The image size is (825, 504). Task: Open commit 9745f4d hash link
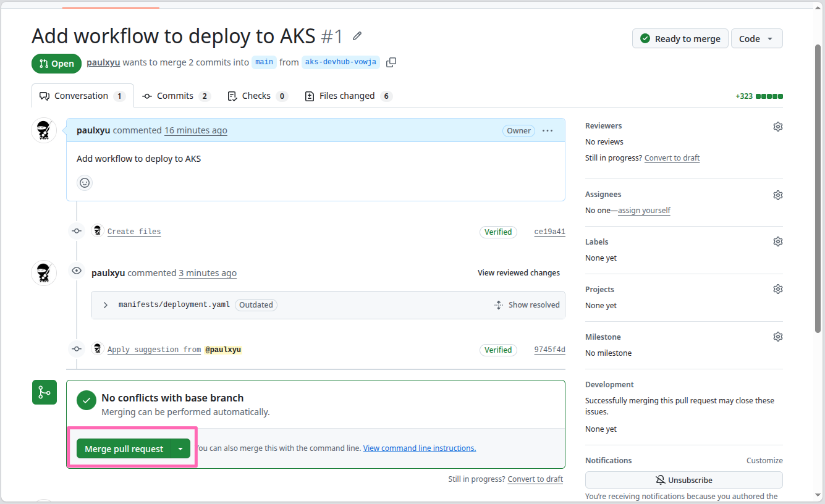coord(549,350)
